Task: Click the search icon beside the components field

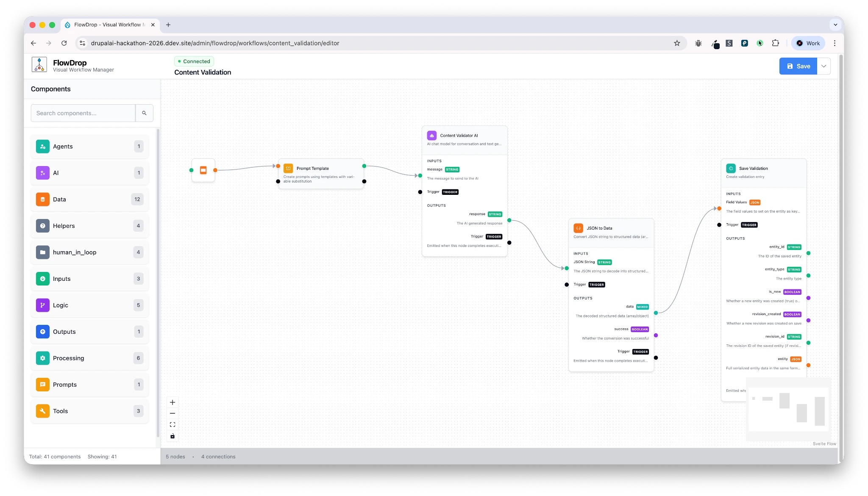Action: pos(145,113)
